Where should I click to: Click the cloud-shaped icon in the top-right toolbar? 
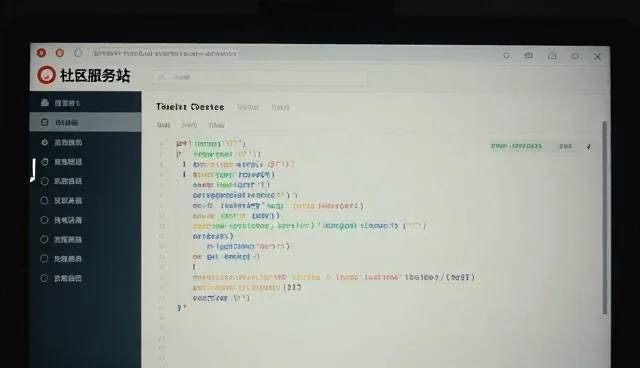coord(552,55)
